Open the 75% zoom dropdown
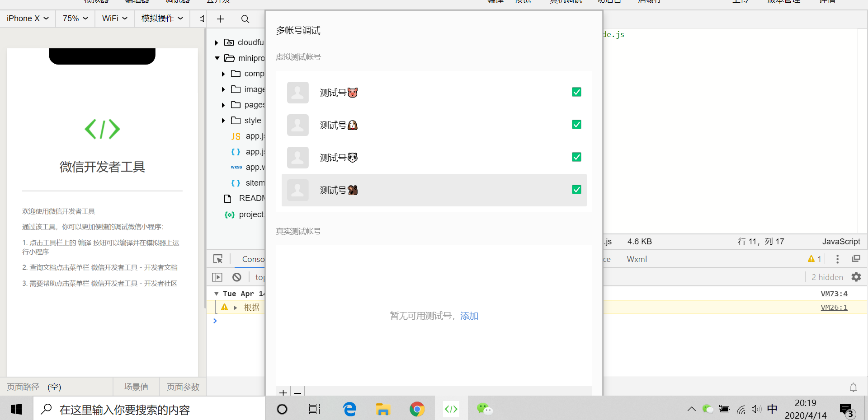 pos(75,19)
